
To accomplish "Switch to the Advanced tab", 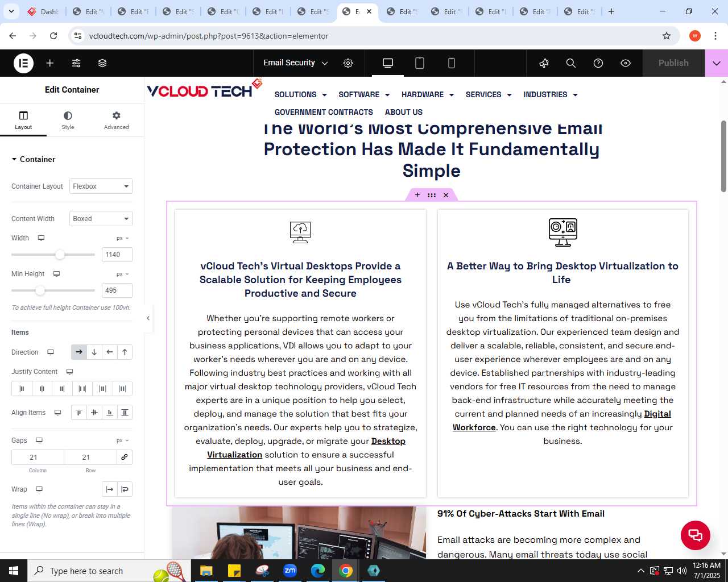I will [x=116, y=120].
